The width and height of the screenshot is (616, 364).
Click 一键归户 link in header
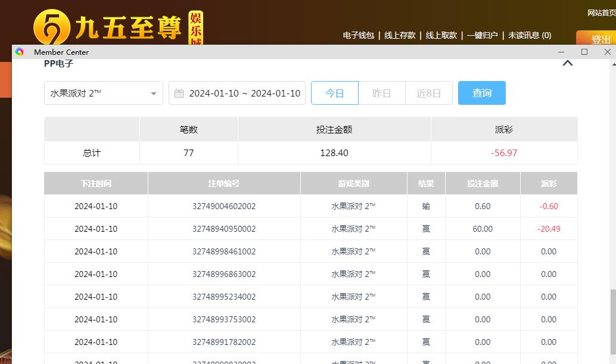point(483,35)
